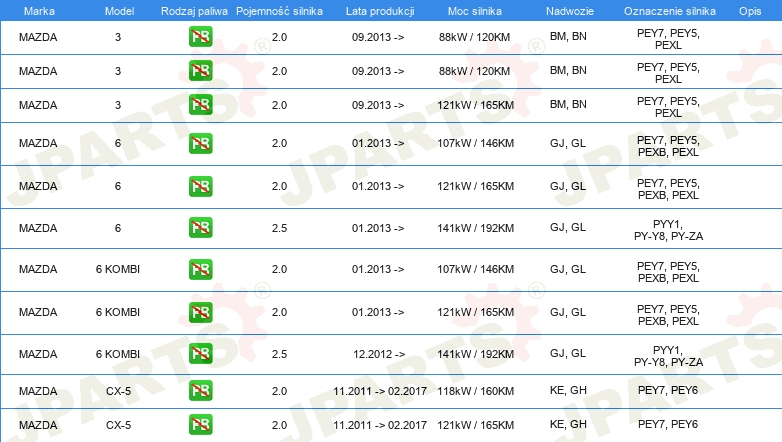This screenshot has height=442, width=782.
Task: Click the CX-5 model cell in the 121kW / 165KM row
Action: pyautogui.click(x=118, y=425)
